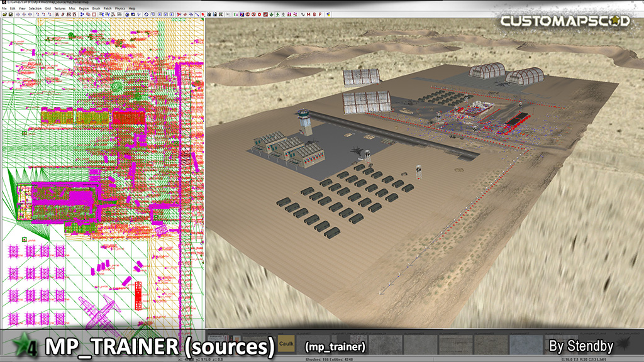The image size is (644, 362).
Task: Click the green down arrow toolbar icon
Action: pyautogui.click(x=272, y=14)
